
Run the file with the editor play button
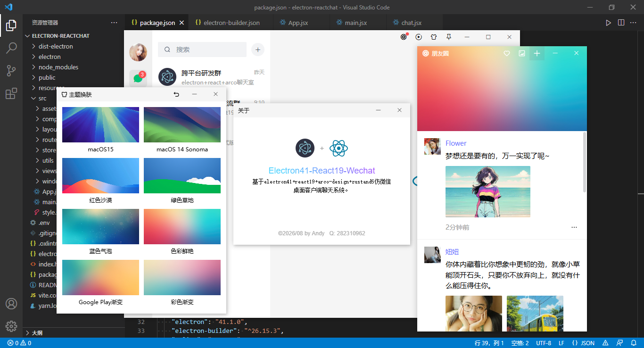click(609, 23)
